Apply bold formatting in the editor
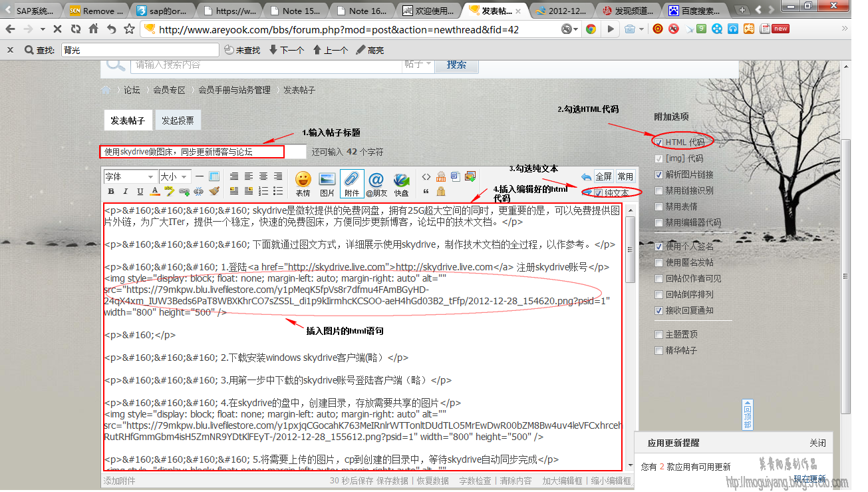Viewport: 868px width, 492px height. 111,191
